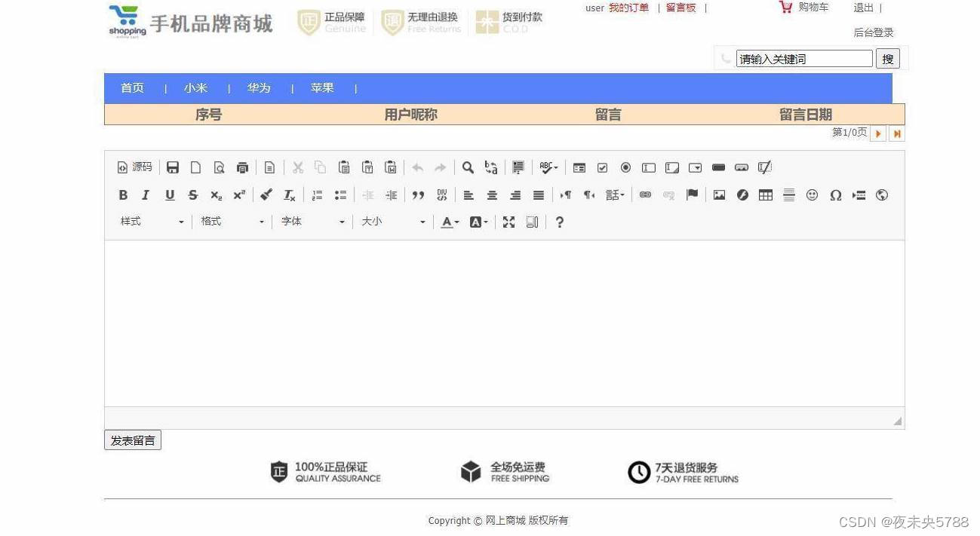Insert a textarea form element

672,167
